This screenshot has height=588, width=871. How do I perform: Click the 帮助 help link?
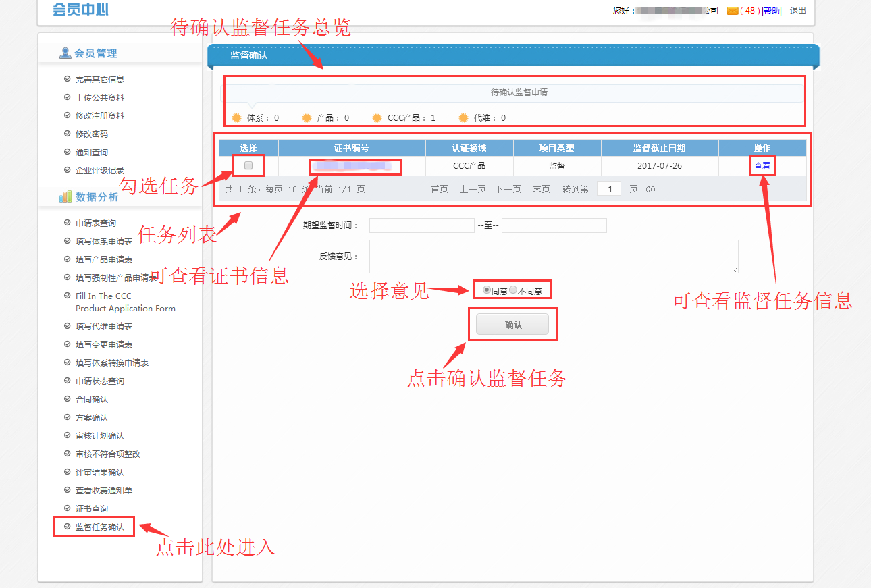coord(771,11)
